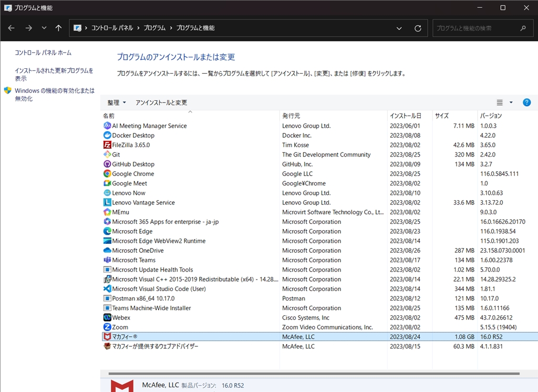Open the address bar history dropdown

399,28
